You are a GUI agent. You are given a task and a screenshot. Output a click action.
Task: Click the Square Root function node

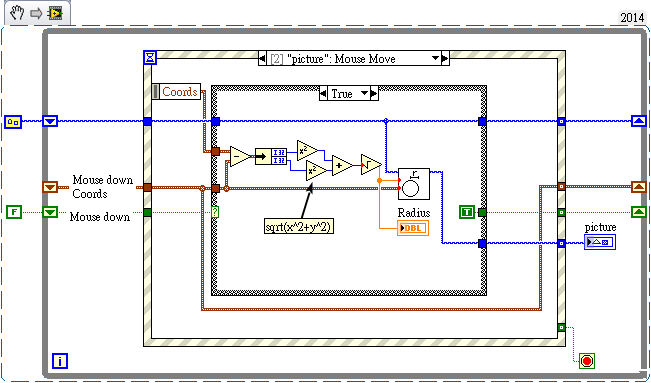371,164
